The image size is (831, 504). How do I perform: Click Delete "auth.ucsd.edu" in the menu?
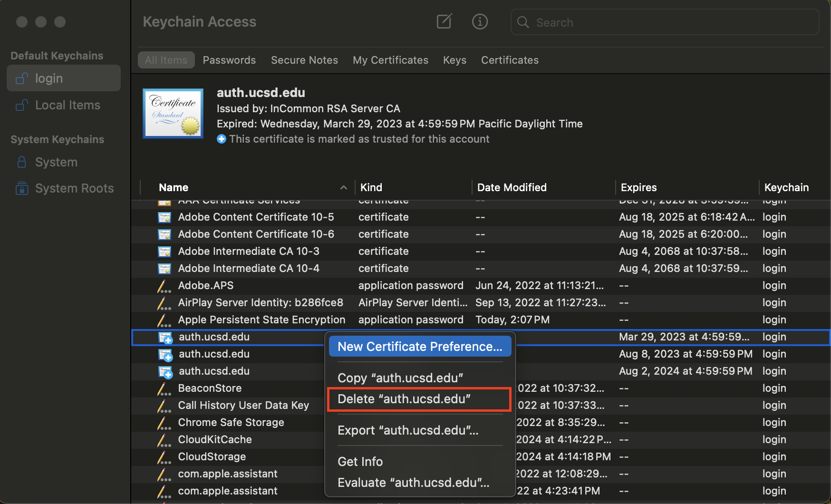tap(405, 399)
